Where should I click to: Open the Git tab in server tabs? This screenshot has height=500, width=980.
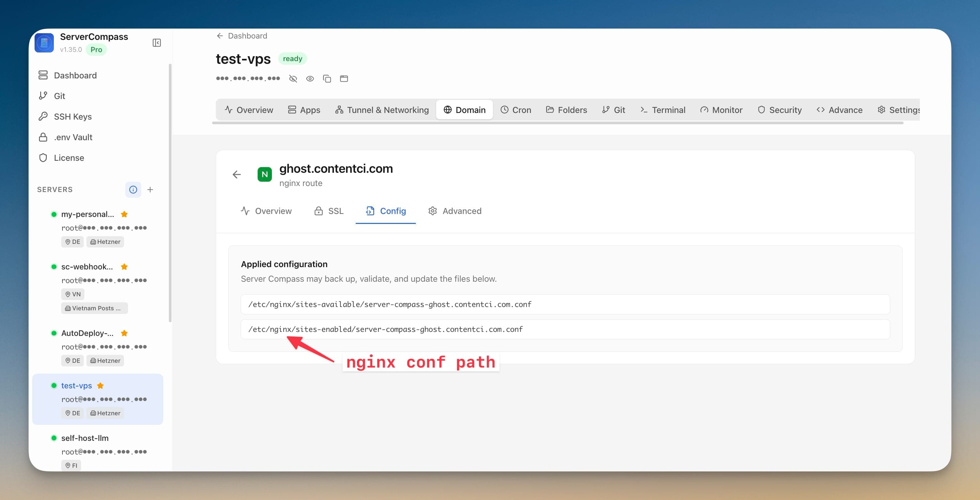614,110
